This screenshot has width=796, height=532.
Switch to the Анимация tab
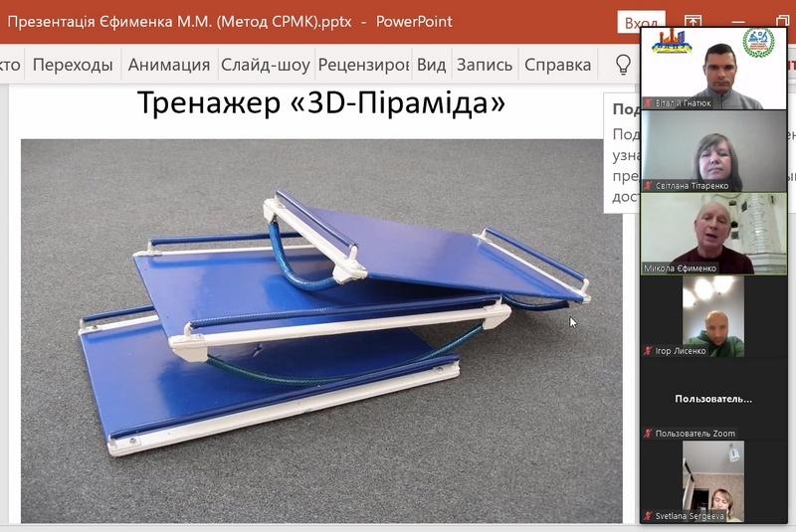(x=169, y=66)
